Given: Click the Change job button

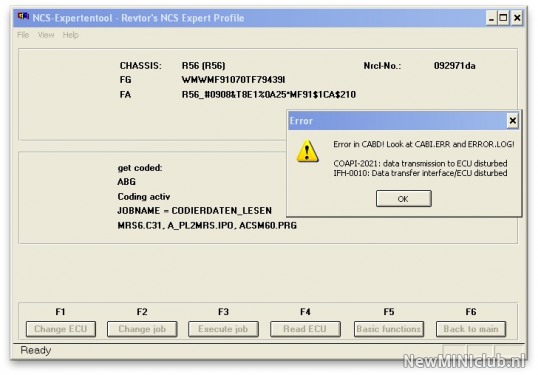Looking at the screenshot, I should click(142, 329).
